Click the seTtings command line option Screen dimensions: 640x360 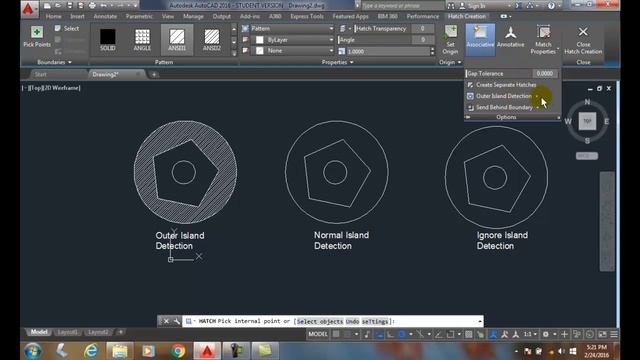(375, 322)
